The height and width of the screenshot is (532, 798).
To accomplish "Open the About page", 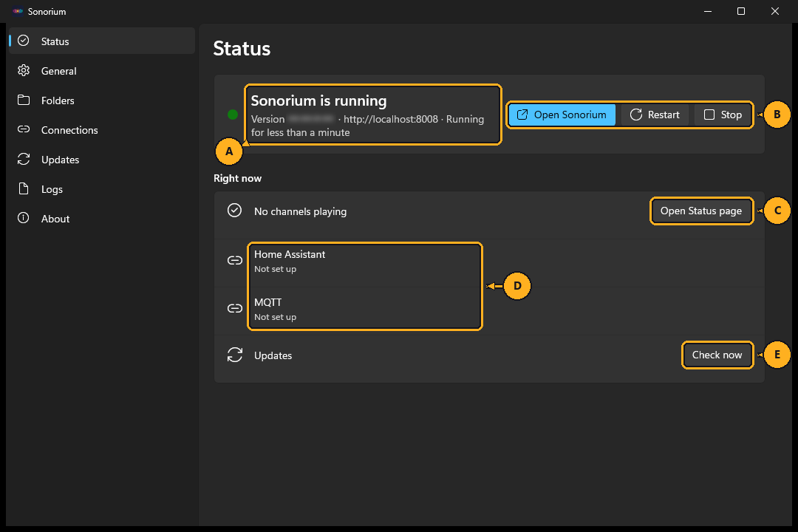I will pyautogui.click(x=102, y=219).
